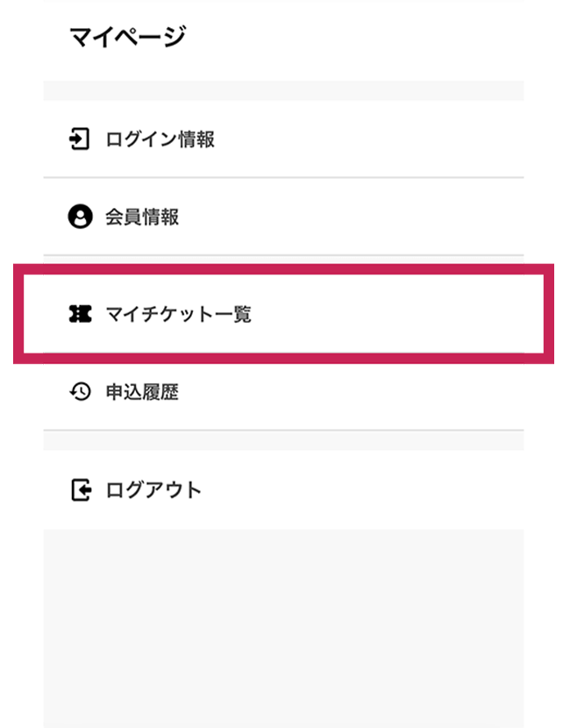Go to the 申込履歴 text label
This screenshot has width=570, height=728.
pos(142,392)
